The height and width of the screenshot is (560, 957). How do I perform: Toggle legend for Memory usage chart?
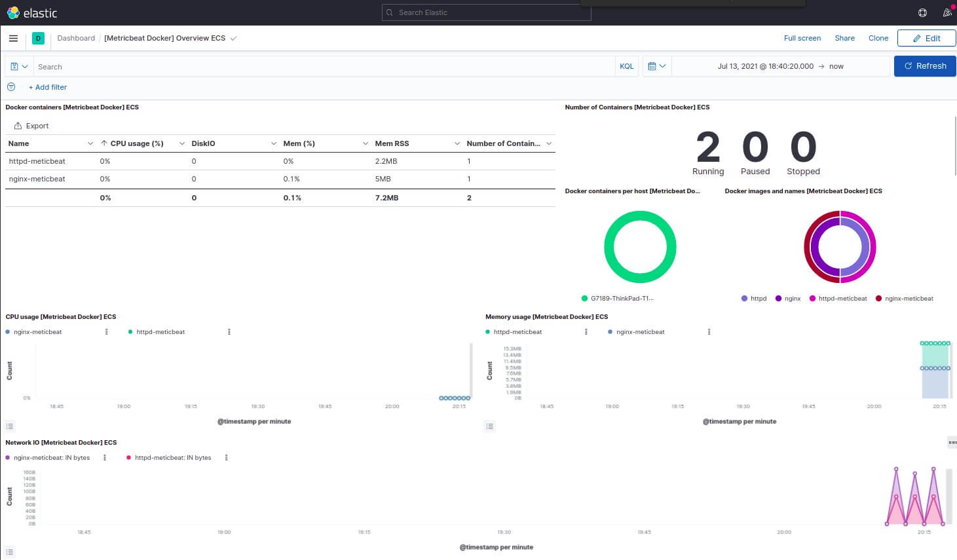[490, 426]
